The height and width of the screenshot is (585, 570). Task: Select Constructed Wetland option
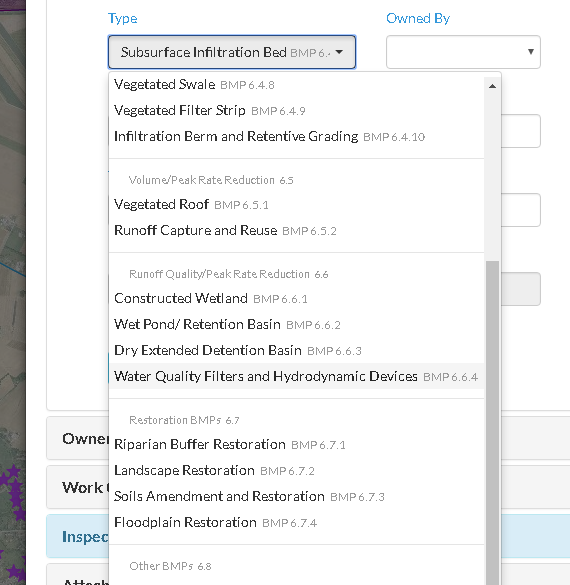point(297,298)
